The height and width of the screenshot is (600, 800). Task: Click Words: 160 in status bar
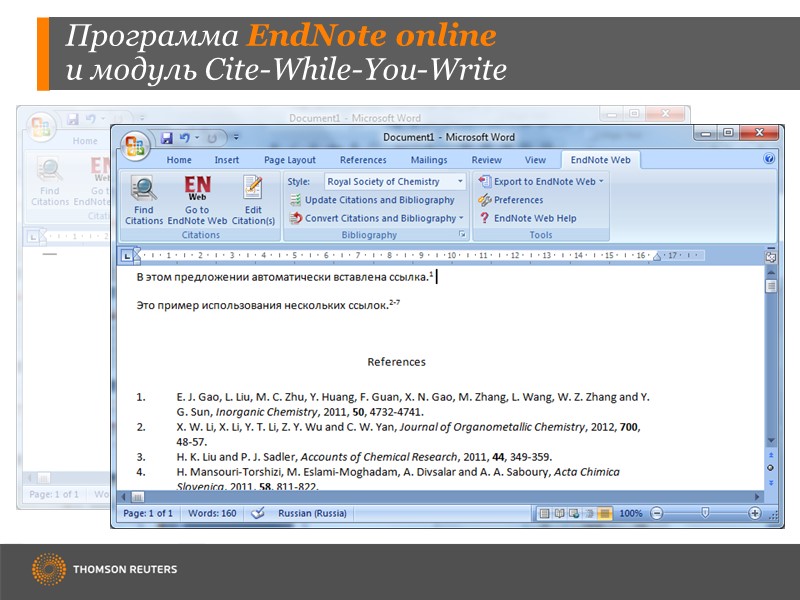click(212, 513)
